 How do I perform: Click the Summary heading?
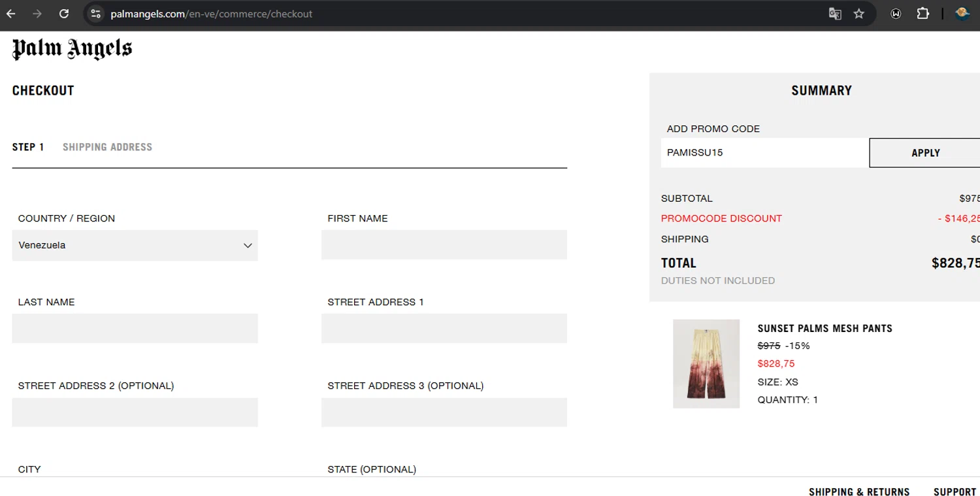coord(821,90)
